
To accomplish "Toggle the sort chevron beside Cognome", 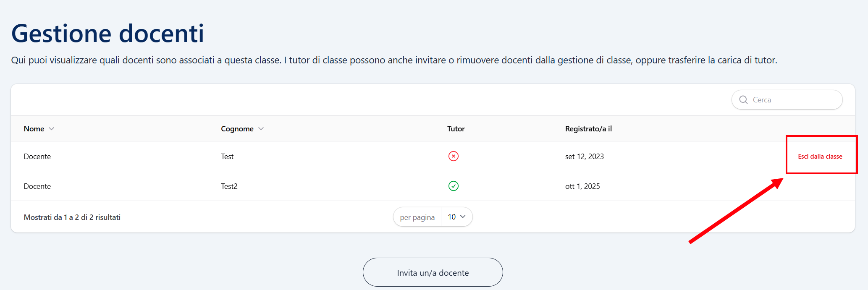I will (x=261, y=129).
